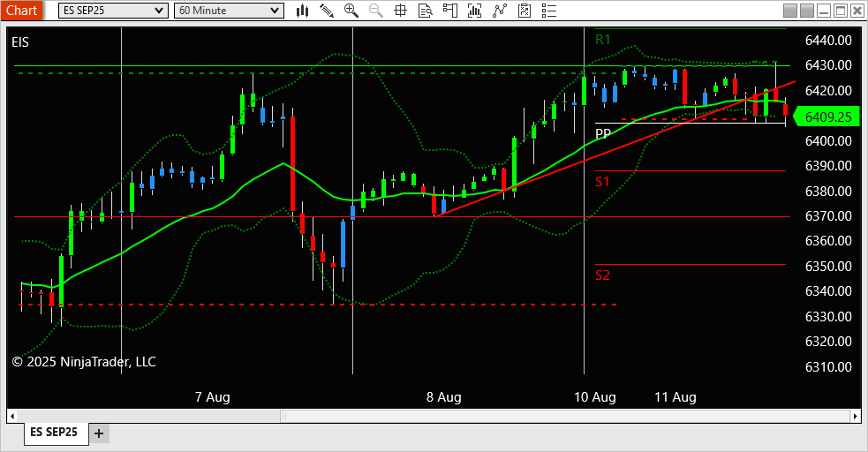Click the R1 pivot label
The image size is (868, 452).
603,39
